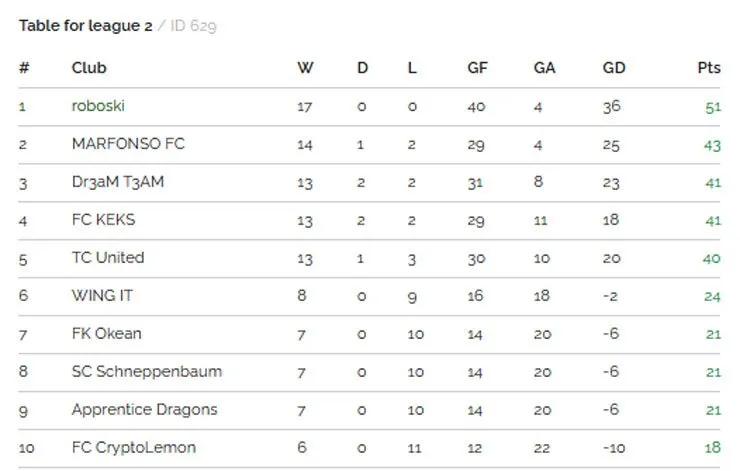740x471 pixels.
Task: Sort by the W column header
Action: point(305,67)
